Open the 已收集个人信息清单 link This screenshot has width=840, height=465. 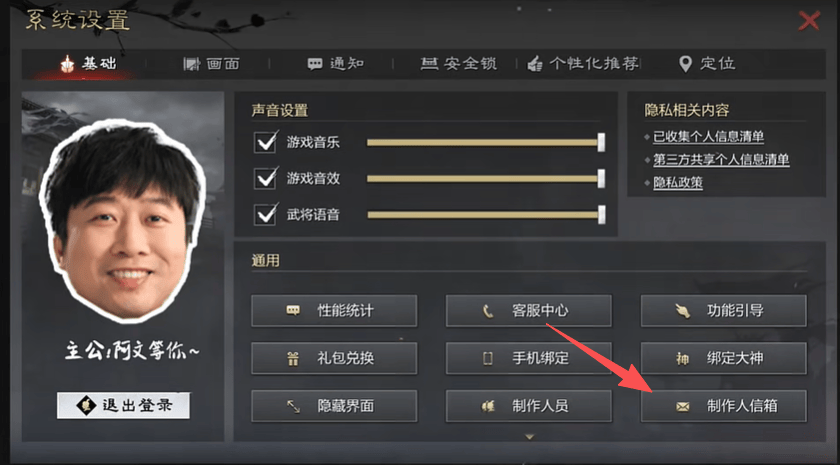pyautogui.click(x=708, y=137)
